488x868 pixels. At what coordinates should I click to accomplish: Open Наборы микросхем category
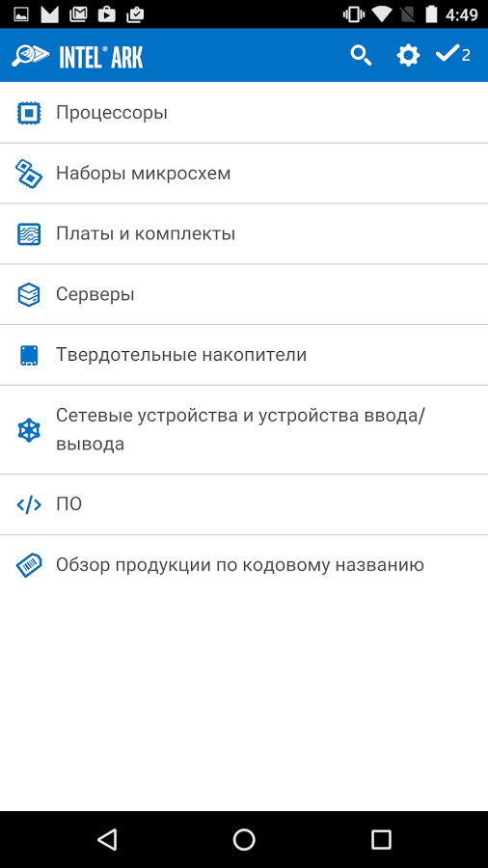point(244,174)
